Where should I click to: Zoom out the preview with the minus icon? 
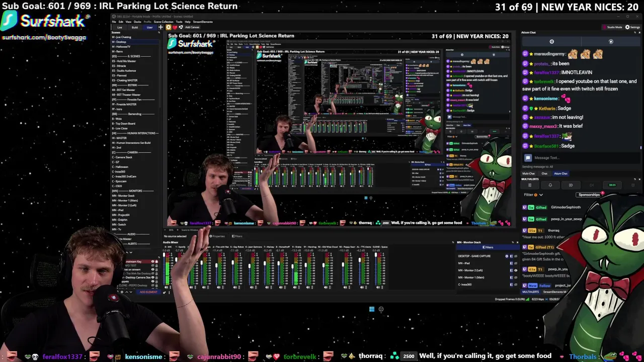(x=165, y=230)
